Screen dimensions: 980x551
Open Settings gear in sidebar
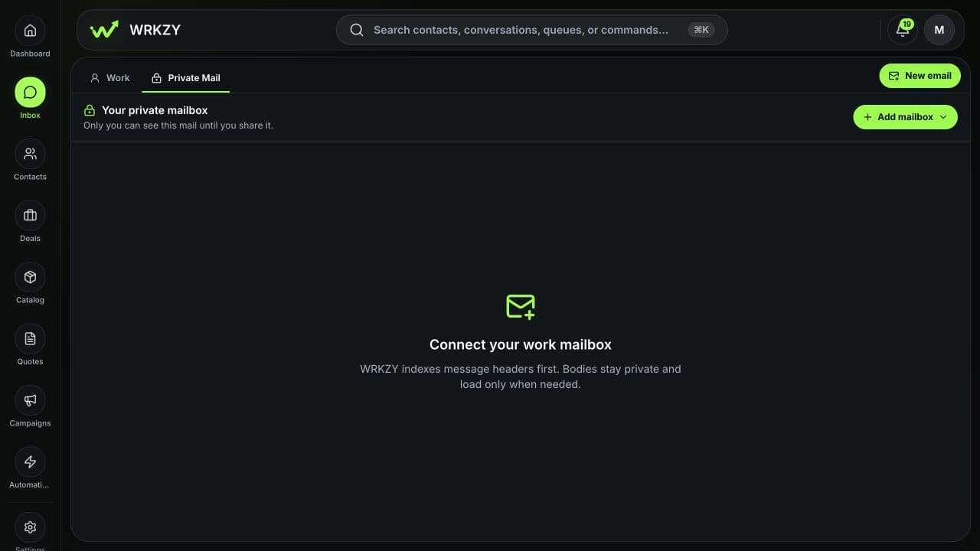pos(30,527)
